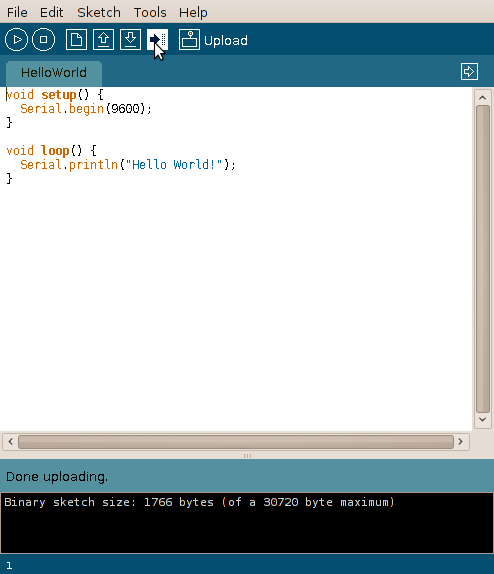This screenshot has width=494, height=574.
Task: Click the vertical scrollbar down arrow
Action: [x=482, y=420]
